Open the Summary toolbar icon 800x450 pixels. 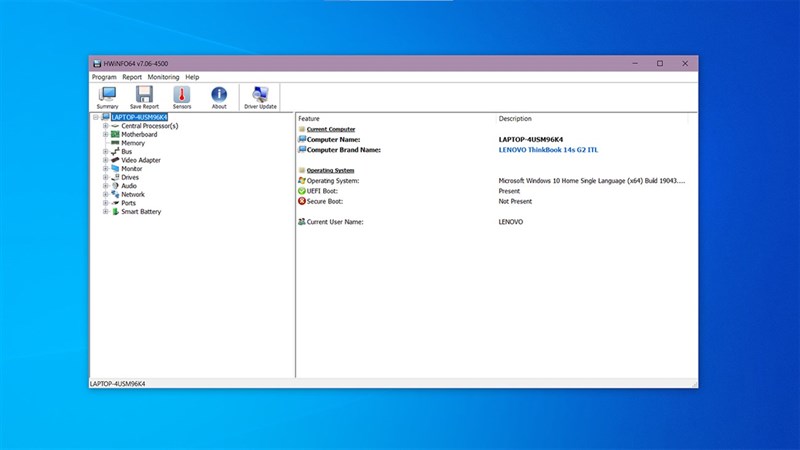pos(107,96)
